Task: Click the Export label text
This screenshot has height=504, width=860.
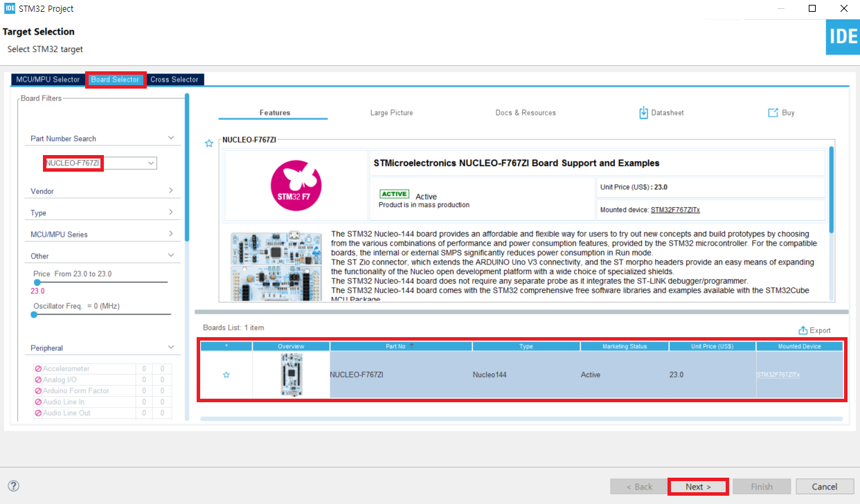Action: 820,331
